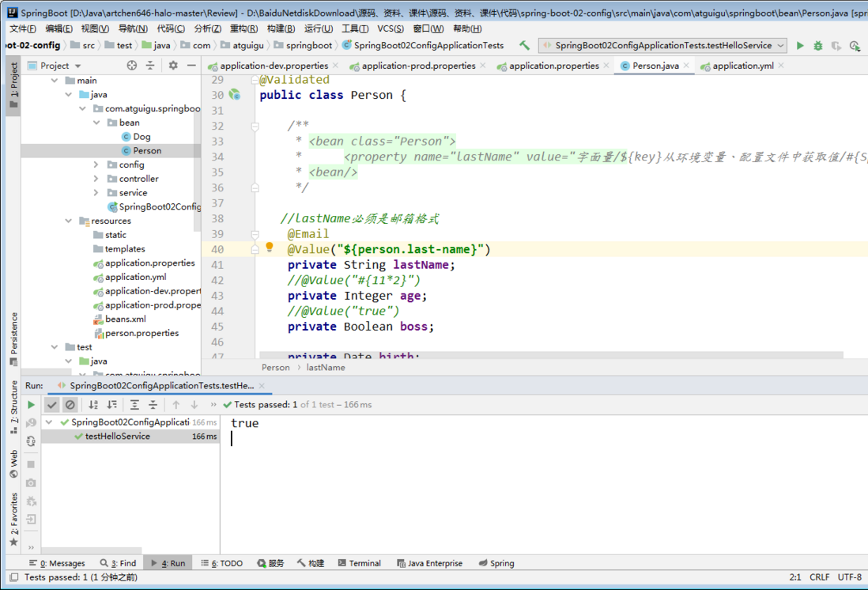Run the selected configuration with green play
The image size is (868, 590).
point(800,45)
